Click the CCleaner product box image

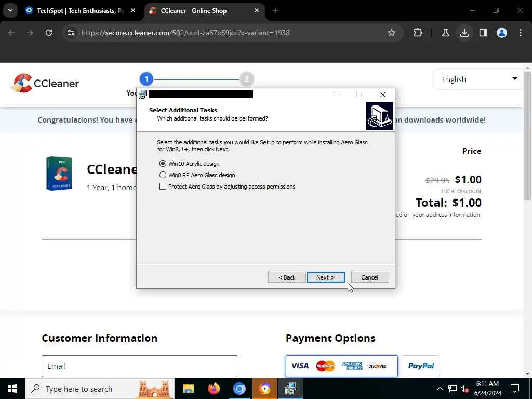pos(59,174)
